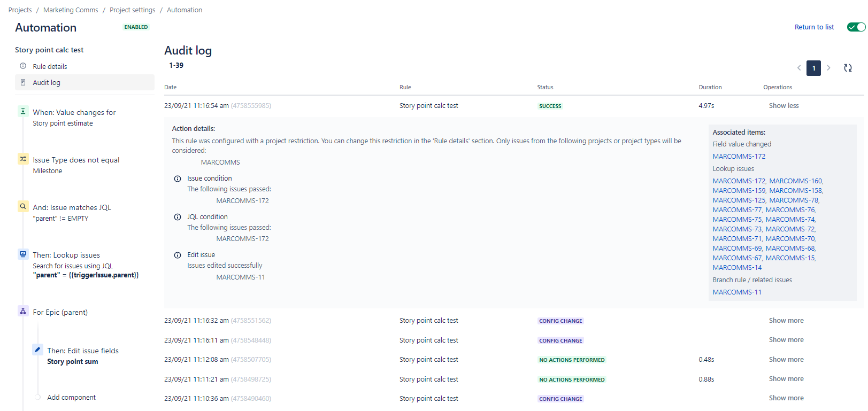Expand Show more for 11:11:21 entry
The image size is (868, 411).
[786, 379]
